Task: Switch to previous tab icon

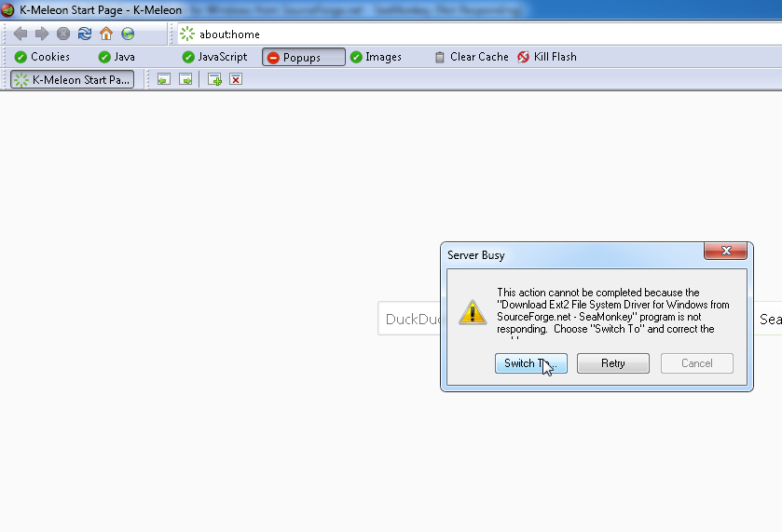Action: click(164, 79)
